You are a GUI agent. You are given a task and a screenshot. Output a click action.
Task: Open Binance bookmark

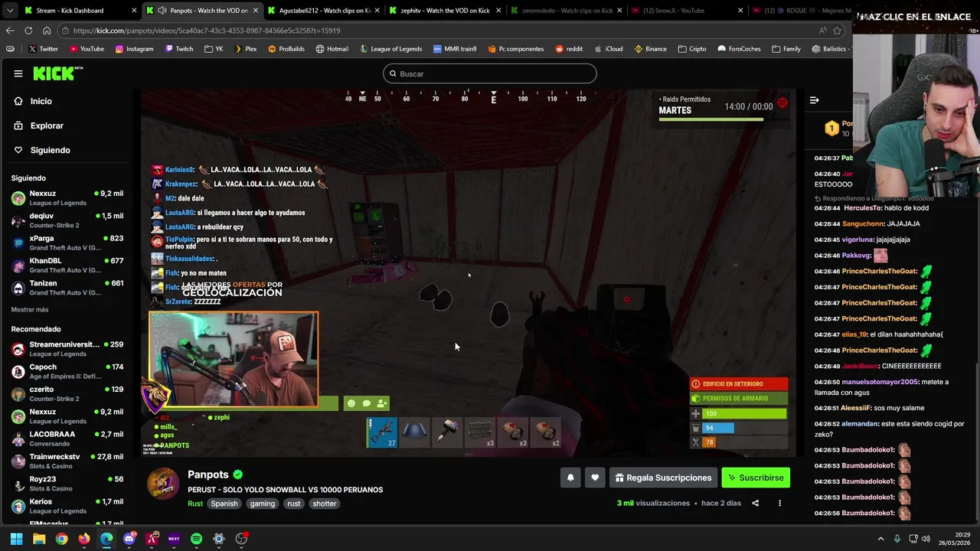650,49
